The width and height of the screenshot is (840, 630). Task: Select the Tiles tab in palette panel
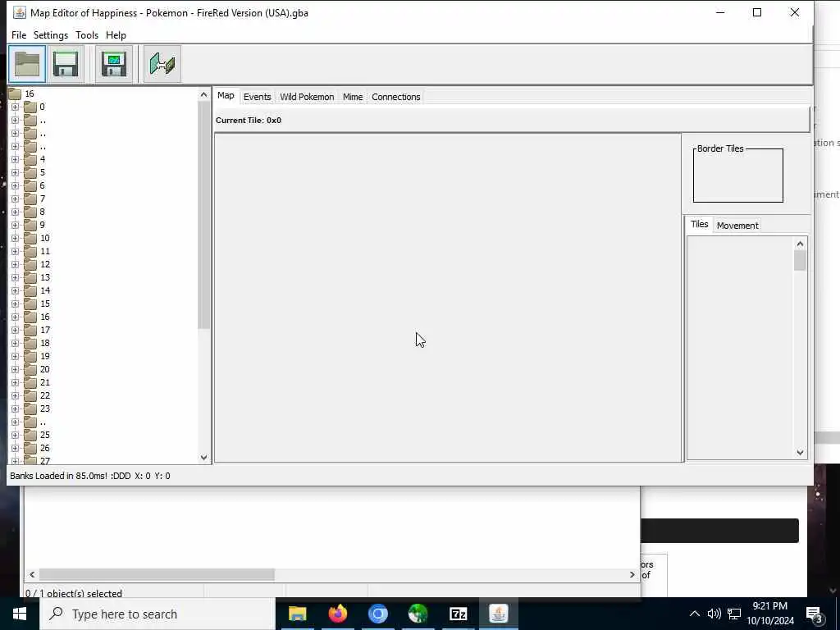click(x=699, y=224)
